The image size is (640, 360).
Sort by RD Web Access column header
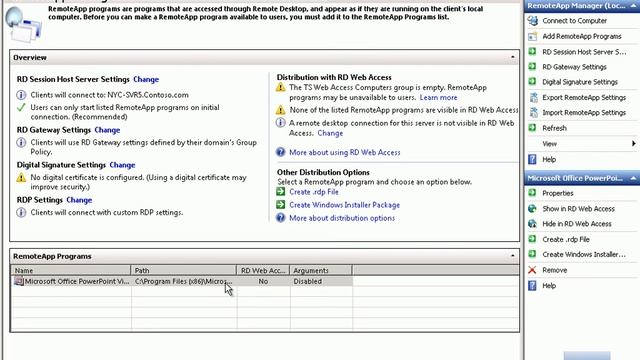263,270
